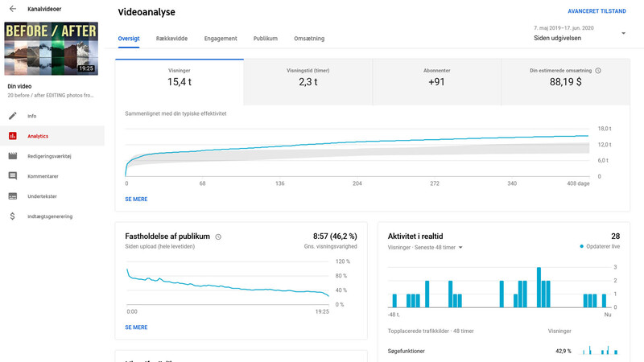644x362 pixels.
Task: Open the Info pencil icon
Action: tap(13, 116)
